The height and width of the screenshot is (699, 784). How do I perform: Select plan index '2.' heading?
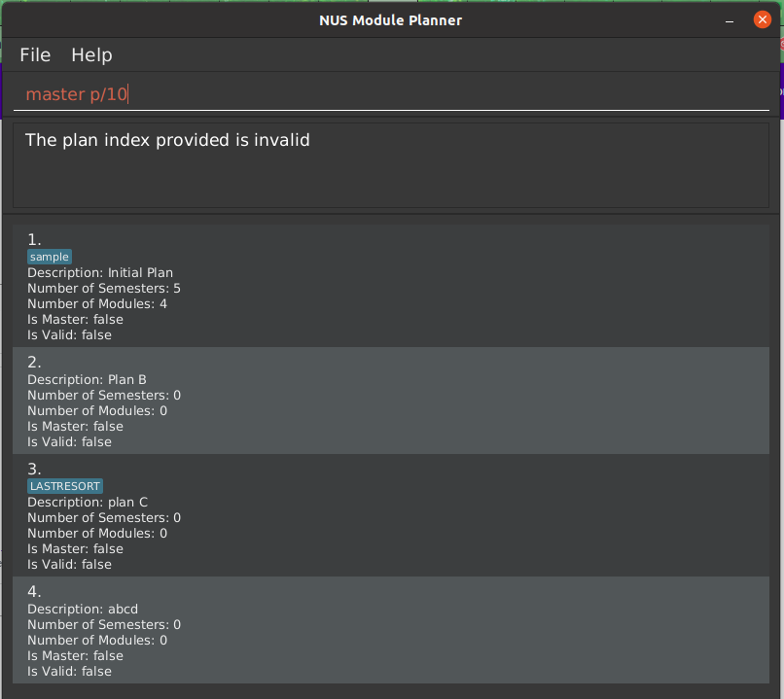[x=34, y=362]
